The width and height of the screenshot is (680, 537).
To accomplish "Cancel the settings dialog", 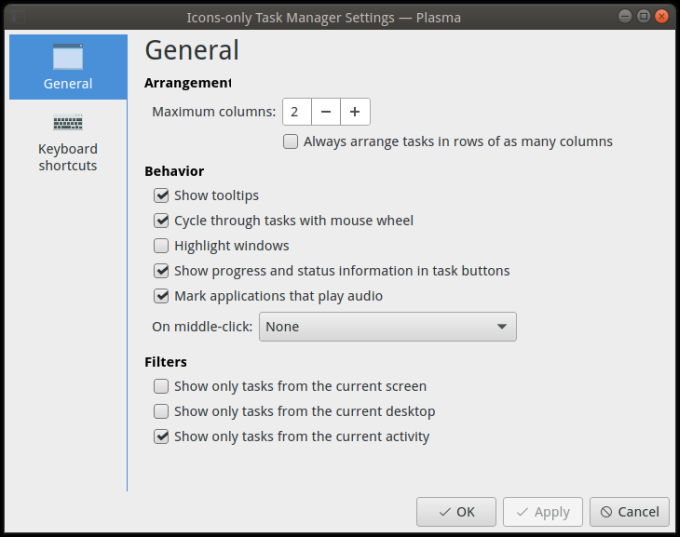I will pos(629,512).
